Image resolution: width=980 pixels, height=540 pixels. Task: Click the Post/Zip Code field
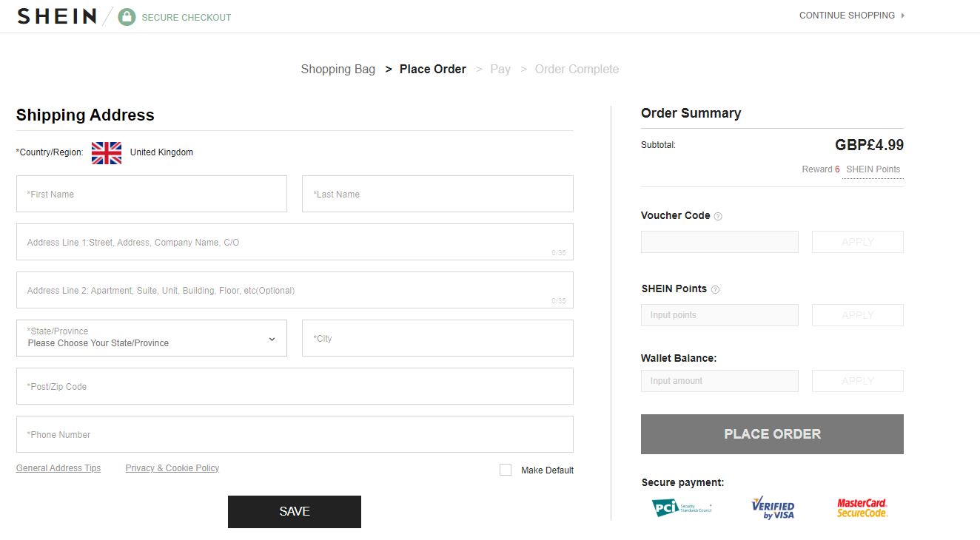coord(295,386)
